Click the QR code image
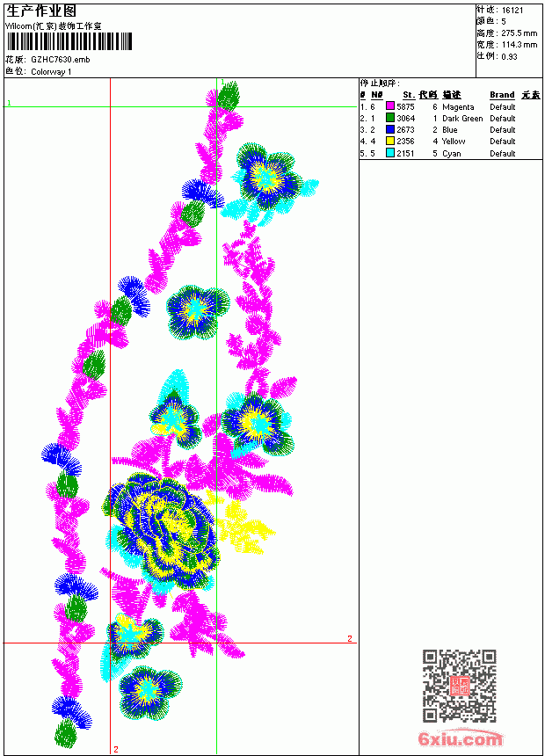Viewport: 545px width, 756px height. point(459,686)
